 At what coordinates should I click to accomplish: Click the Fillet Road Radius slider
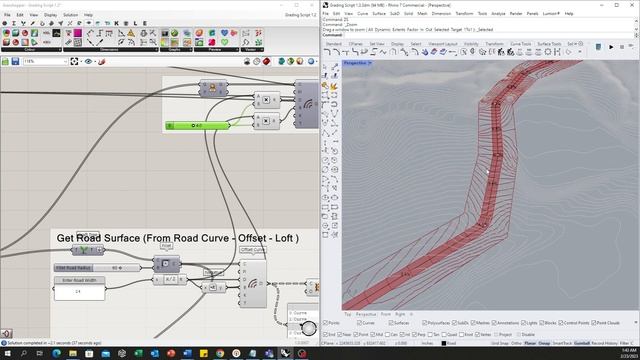(97, 268)
